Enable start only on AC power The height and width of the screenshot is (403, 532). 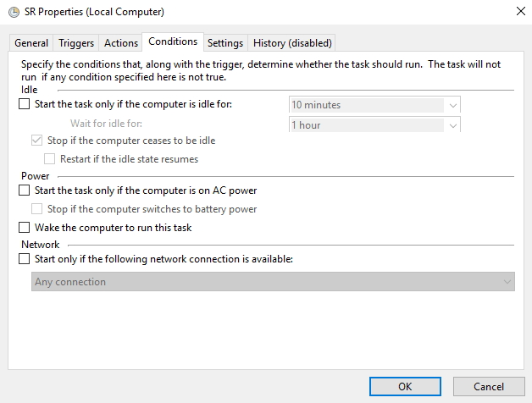[24, 190]
